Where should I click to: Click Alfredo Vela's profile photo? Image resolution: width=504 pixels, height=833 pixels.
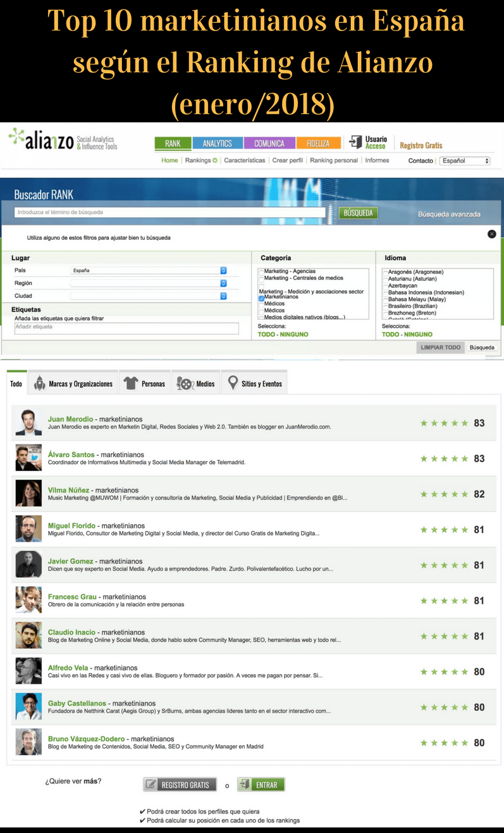point(28,671)
